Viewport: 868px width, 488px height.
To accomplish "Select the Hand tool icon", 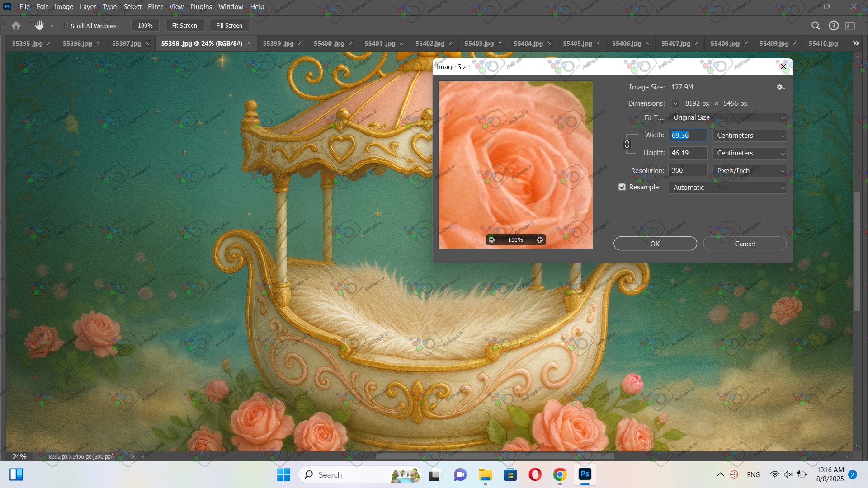I will (39, 26).
